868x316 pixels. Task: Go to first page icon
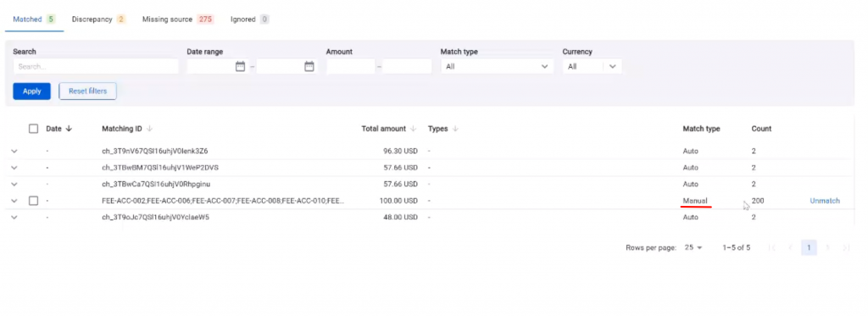coord(771,247)
